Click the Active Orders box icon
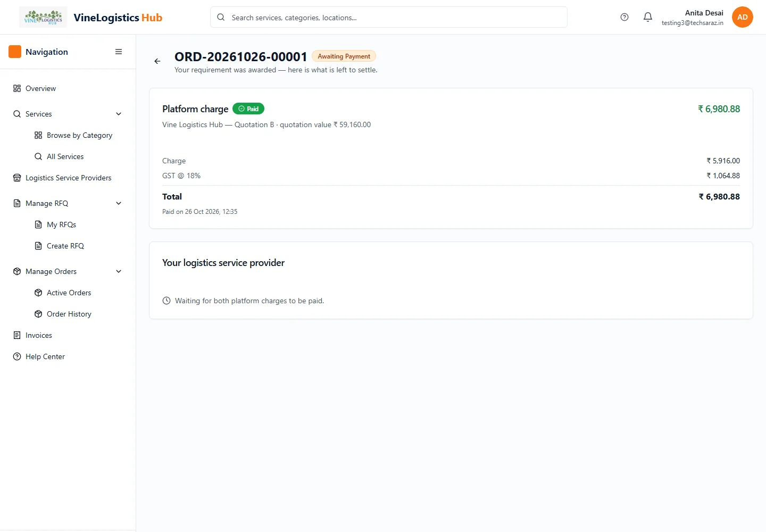The image size is (766, 532). tap(38, 293)
